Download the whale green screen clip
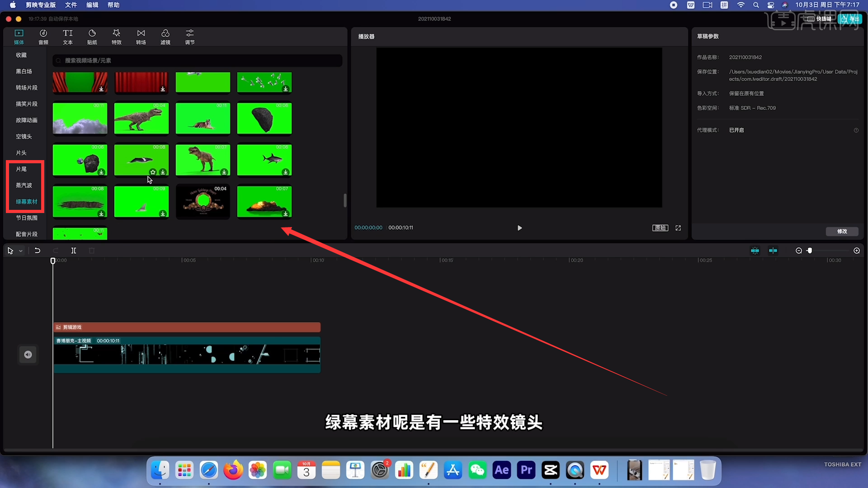 pyautogui.click(x=163, y=172)
